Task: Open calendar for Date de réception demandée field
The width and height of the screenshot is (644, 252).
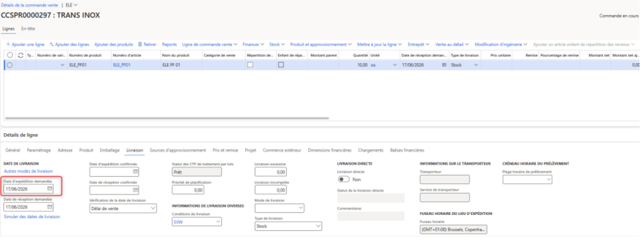Action: [50, 207]
